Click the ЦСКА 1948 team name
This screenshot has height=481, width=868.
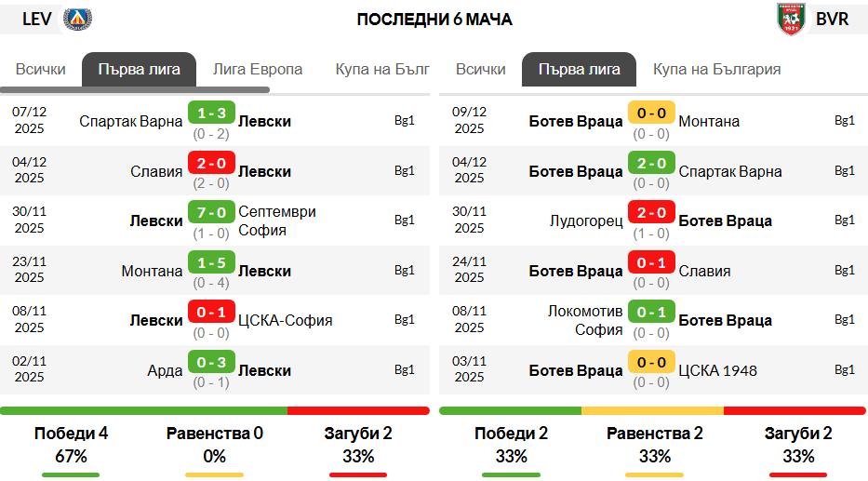tap(718, 370)
